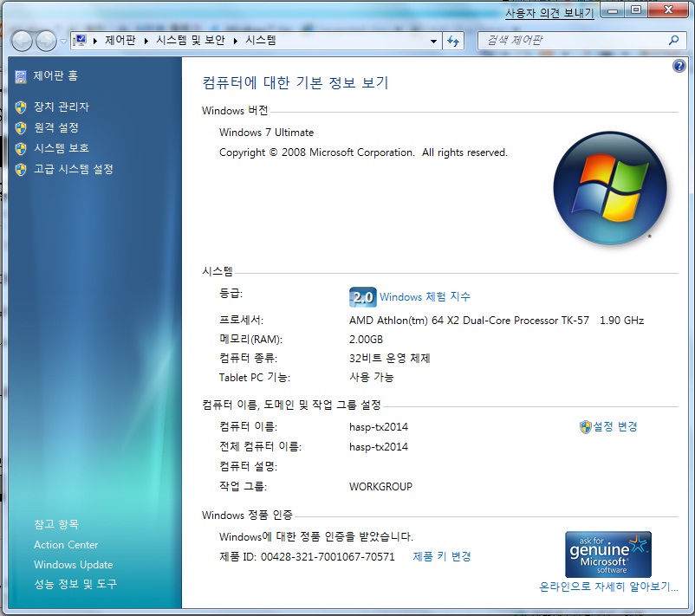Image resolution: width=695 pixels, height=616 pixels.
Task: Open Windows 체험 지수 link
Action: pos(425,296)
